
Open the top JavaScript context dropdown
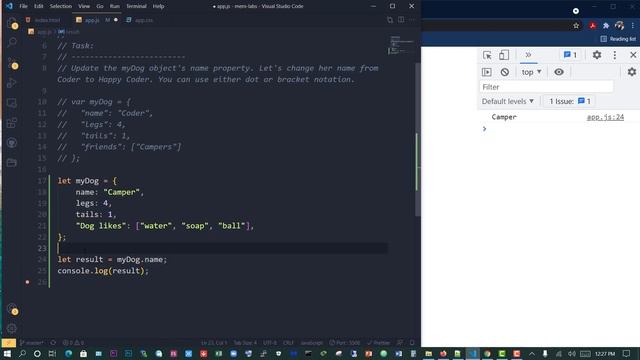[531, 72]
